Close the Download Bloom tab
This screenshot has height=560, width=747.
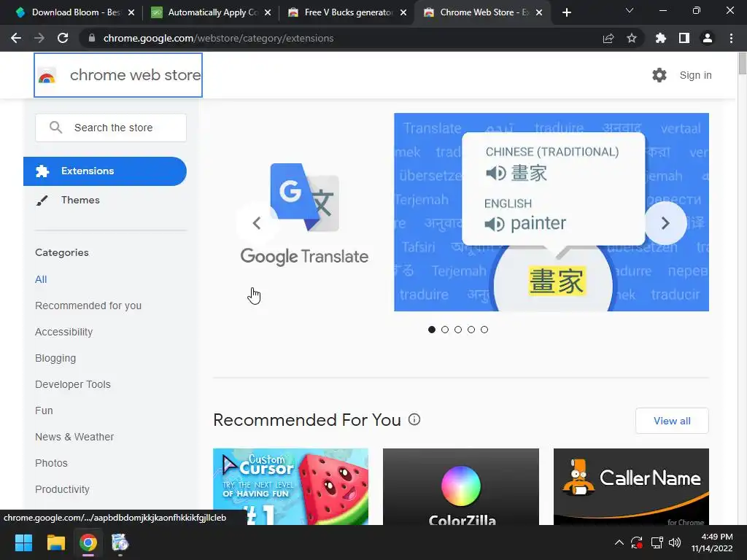pyautogui.click(x=131, y=12)
